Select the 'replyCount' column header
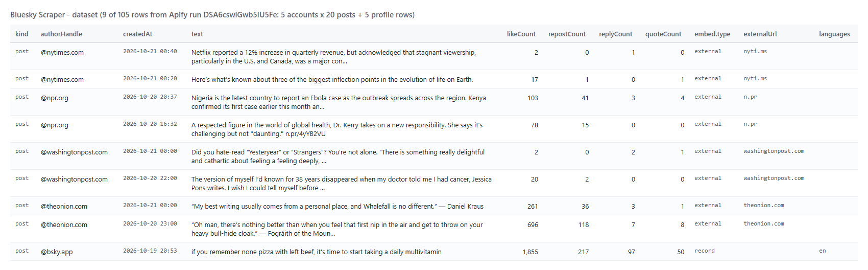Screen dimensions: 868x270 point(616,34)
